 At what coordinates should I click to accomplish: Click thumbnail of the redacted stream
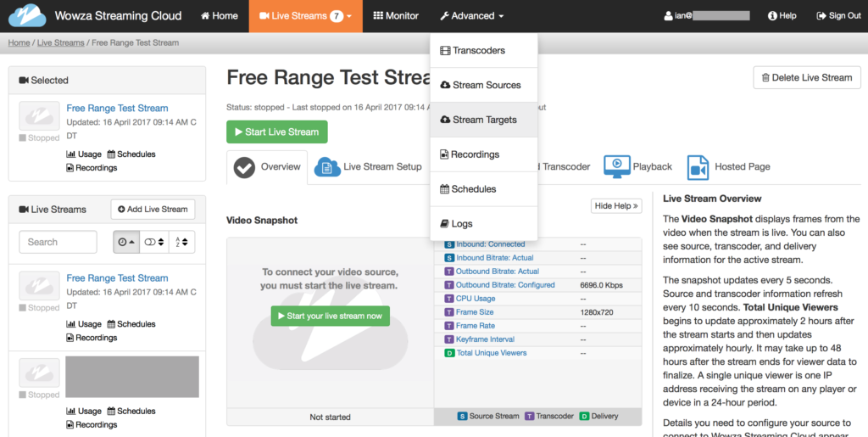(39, 373)
